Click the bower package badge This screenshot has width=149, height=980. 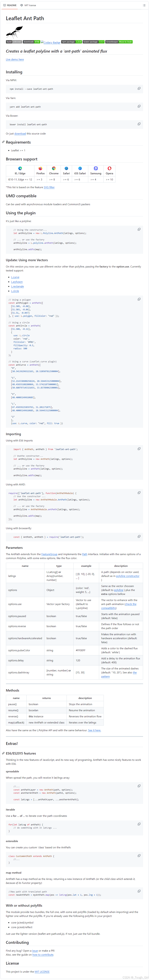coord(93,42)
